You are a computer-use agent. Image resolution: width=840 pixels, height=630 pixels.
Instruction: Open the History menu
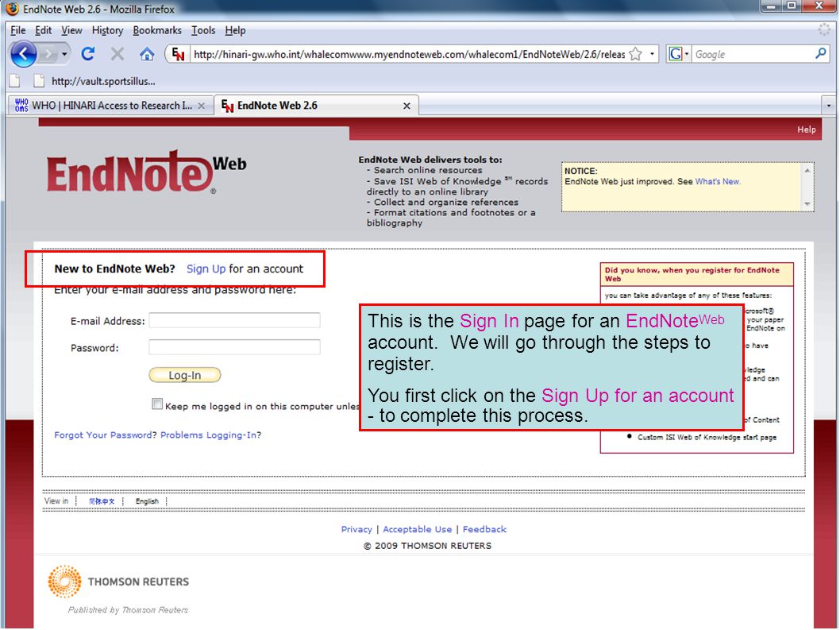click(107, 30)
